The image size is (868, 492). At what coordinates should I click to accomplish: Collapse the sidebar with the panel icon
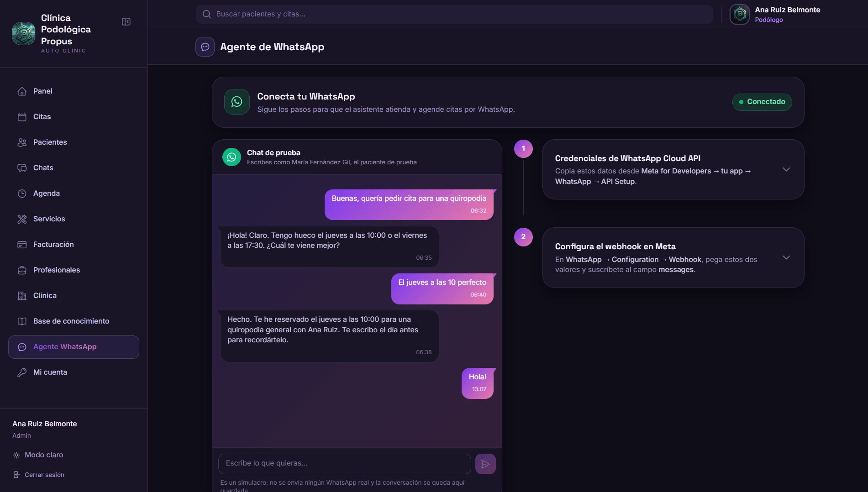pos(126,22)
